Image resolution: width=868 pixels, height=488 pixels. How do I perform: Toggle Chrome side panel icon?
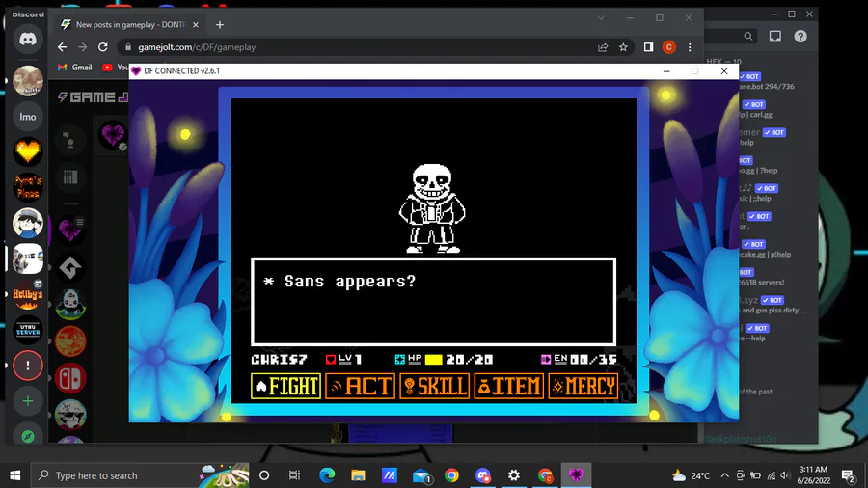click(648, 47)
